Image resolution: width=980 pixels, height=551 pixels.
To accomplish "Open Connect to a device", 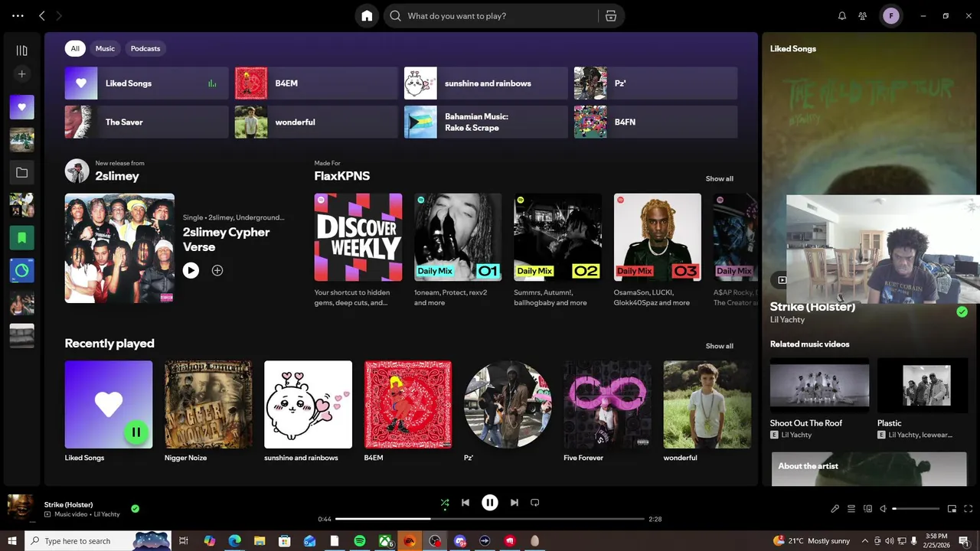I will (867, 509).
